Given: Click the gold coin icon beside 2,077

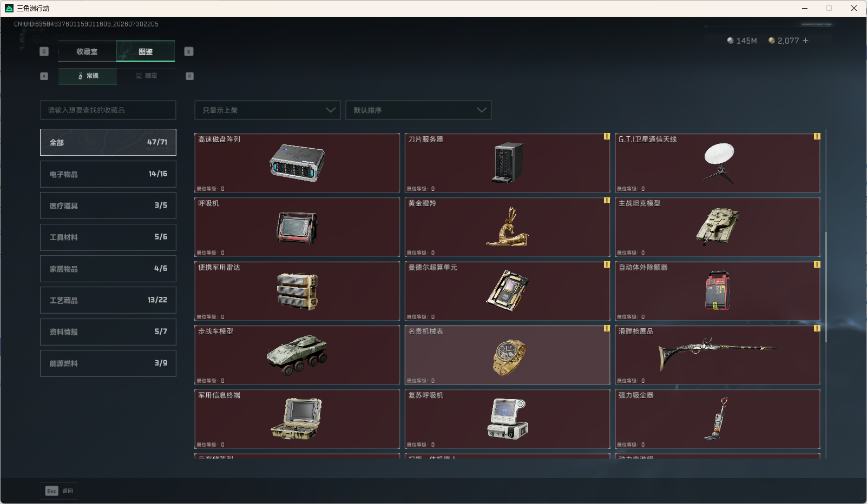Looking at the screenshot, I should pos(772,41).
